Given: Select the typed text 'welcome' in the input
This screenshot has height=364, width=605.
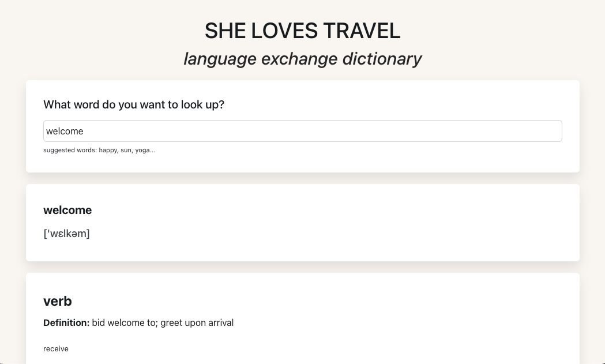Looking at the screenshot, I should [65, 131].
